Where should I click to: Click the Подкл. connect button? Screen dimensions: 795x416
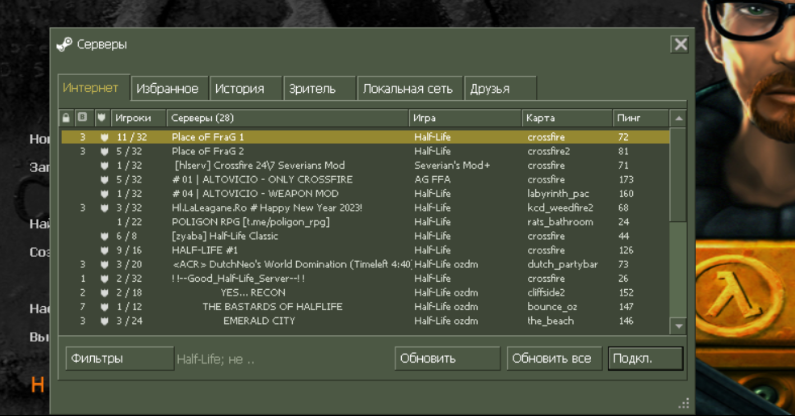tap(645, 358)
